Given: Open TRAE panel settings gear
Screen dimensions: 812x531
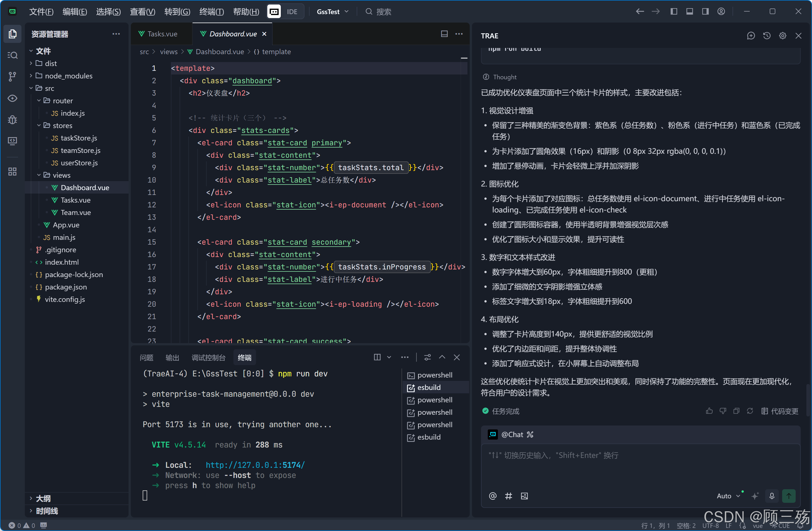Looking at the screenshot, I should 782,36.
